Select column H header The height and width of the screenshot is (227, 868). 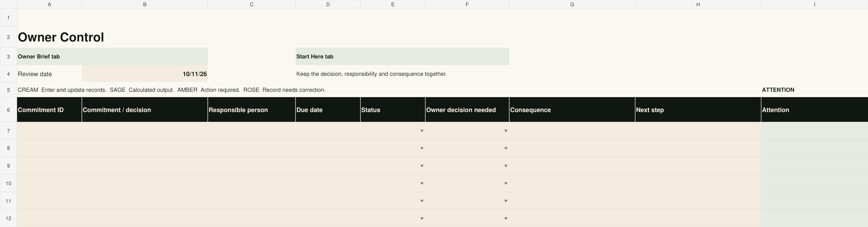pyautogui.click(x=698, y=4)
